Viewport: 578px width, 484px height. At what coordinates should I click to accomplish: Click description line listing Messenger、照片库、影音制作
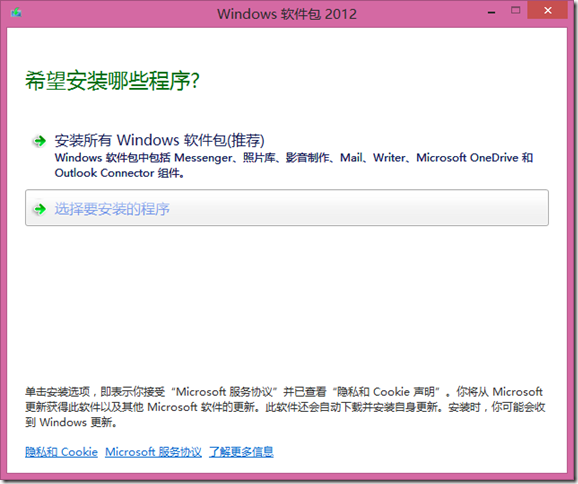pos(294,158)
